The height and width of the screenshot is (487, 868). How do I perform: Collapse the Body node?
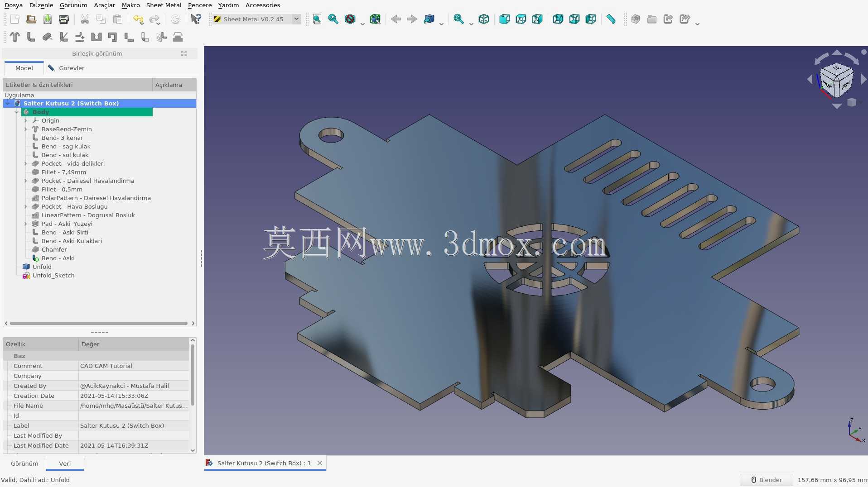coord(17,112)
